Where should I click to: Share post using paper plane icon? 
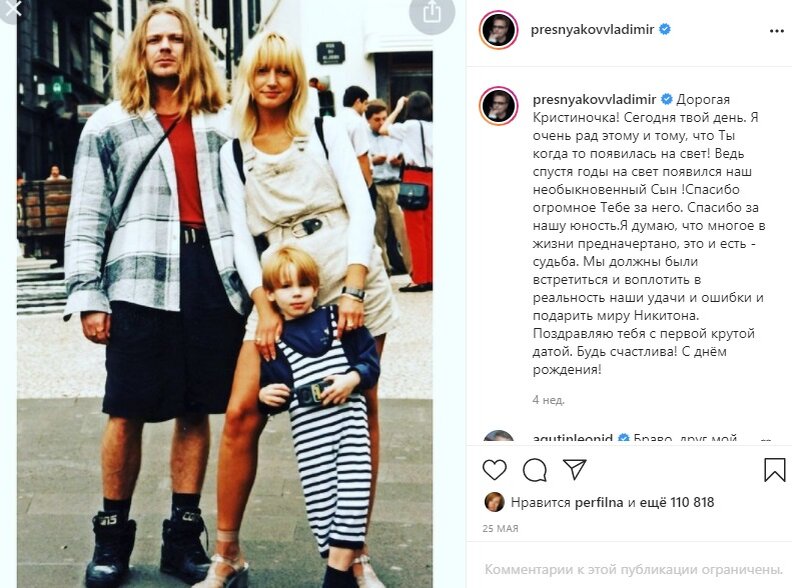click(574, 469)
